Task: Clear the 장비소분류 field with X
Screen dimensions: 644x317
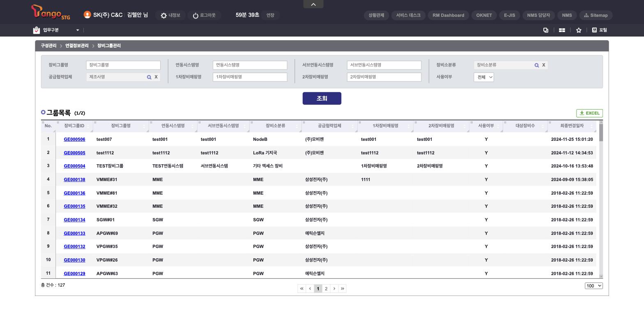Action: click(544, 65)
